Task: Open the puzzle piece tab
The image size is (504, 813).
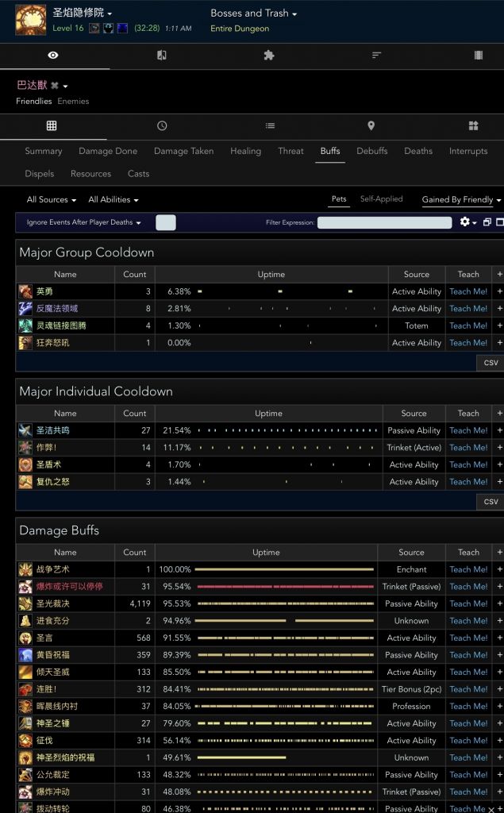Action: (x=268, y=56)
